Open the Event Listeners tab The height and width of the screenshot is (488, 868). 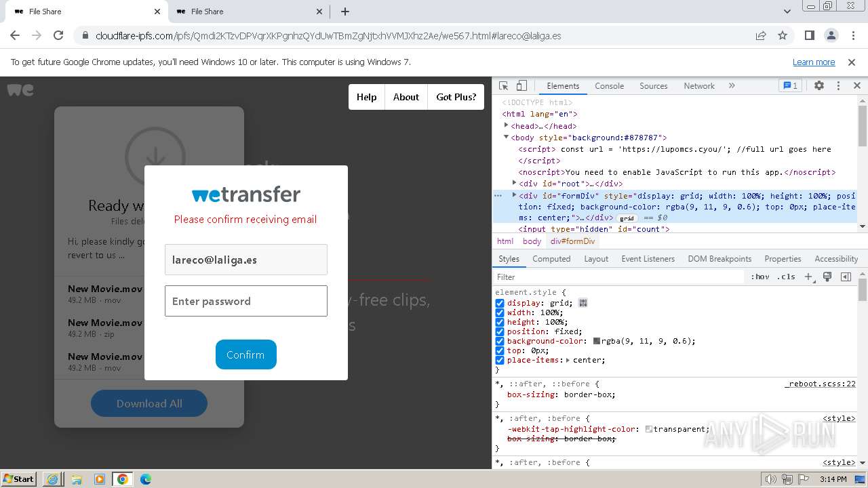click(648, 259)
